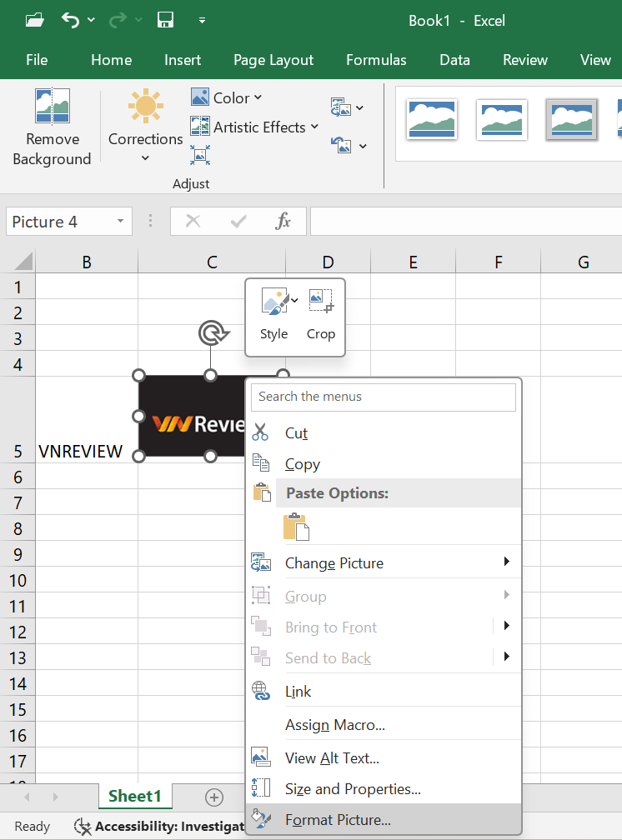Click the Open folder icon
622x840 pixels.
click(x=35, y=20)
